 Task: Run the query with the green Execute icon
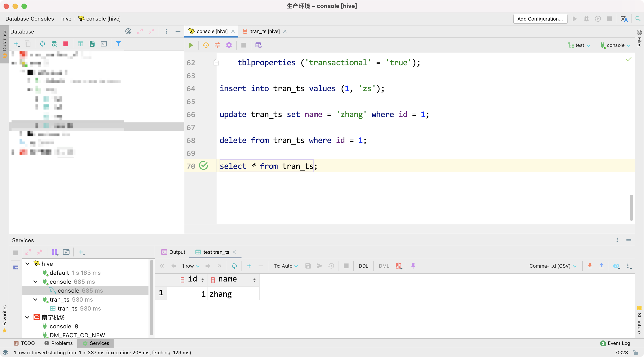[191, 45]
